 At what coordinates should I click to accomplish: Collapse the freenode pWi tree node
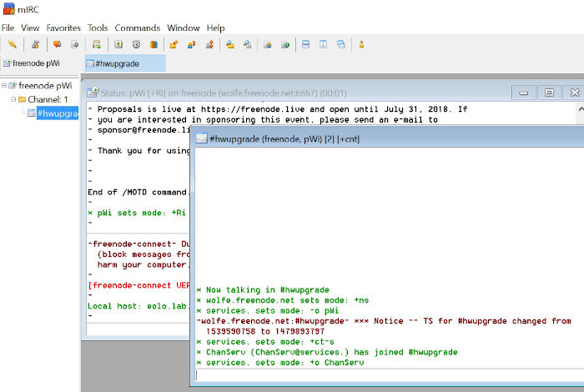pos(4,86)
